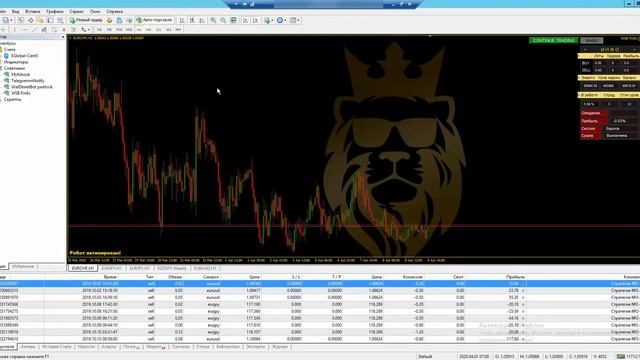Draw a horizontal line tool
This screenshot has width=640, height=360.
(24, 29)
